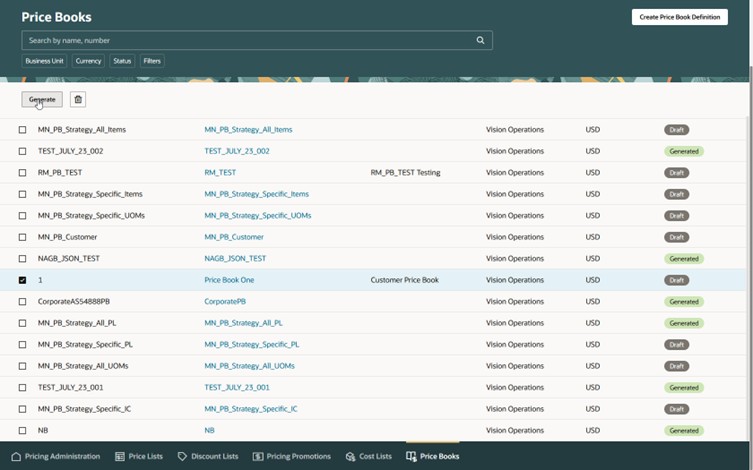Click the Price Lists icon
753x470 pixels.
click(x=120, y=456)
